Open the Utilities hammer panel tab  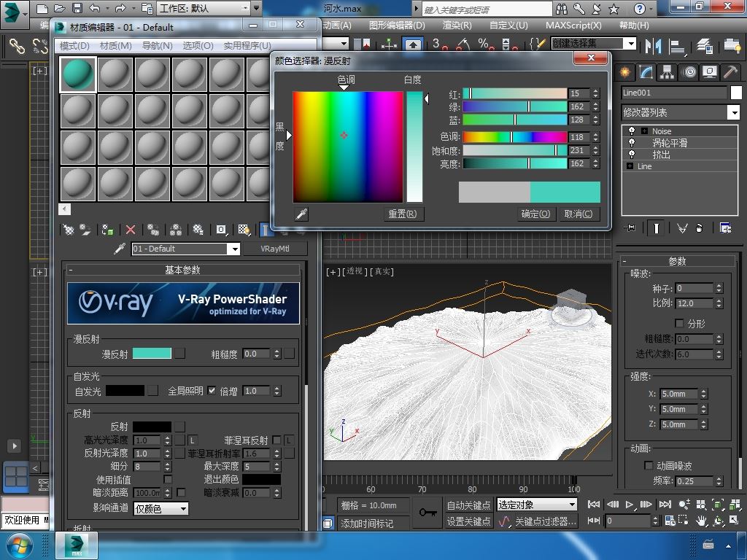730,72
